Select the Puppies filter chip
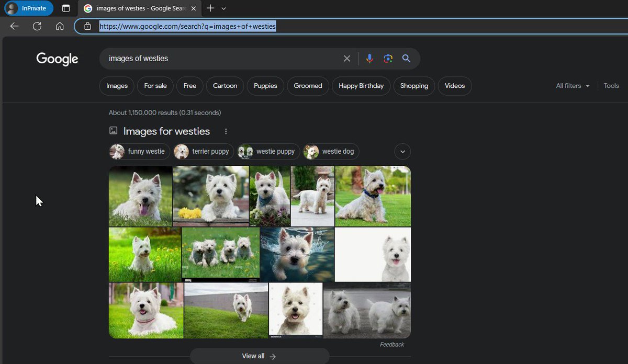Viewport: 628px width, 364px height. click(266, 86)
